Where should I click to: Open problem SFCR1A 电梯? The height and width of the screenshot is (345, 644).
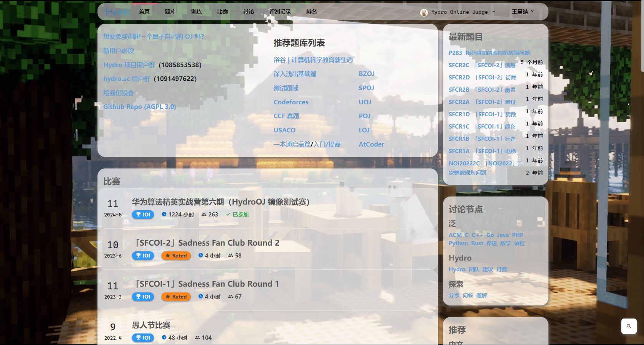click(482, 151)
